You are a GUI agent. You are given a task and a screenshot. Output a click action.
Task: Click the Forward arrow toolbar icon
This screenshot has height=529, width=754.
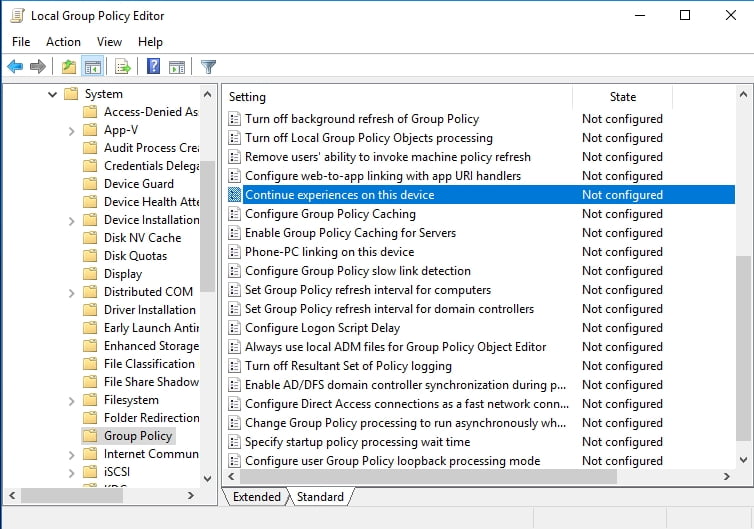pos(38,67)
